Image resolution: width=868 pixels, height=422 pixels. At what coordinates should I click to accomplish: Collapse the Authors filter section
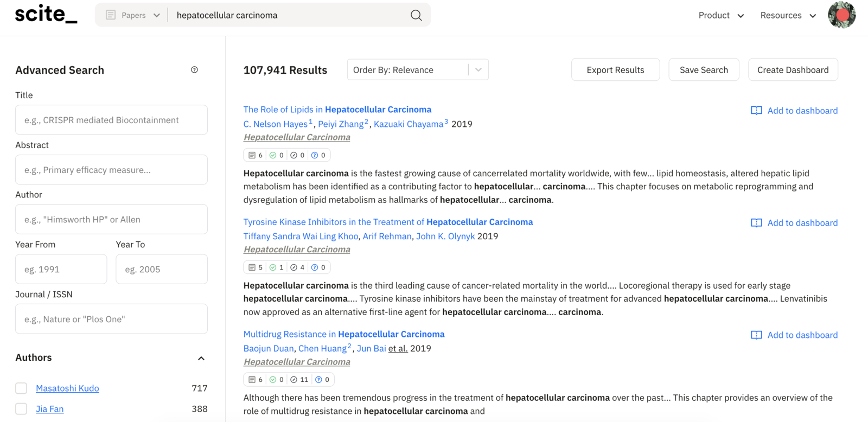[x=201, y=358]
